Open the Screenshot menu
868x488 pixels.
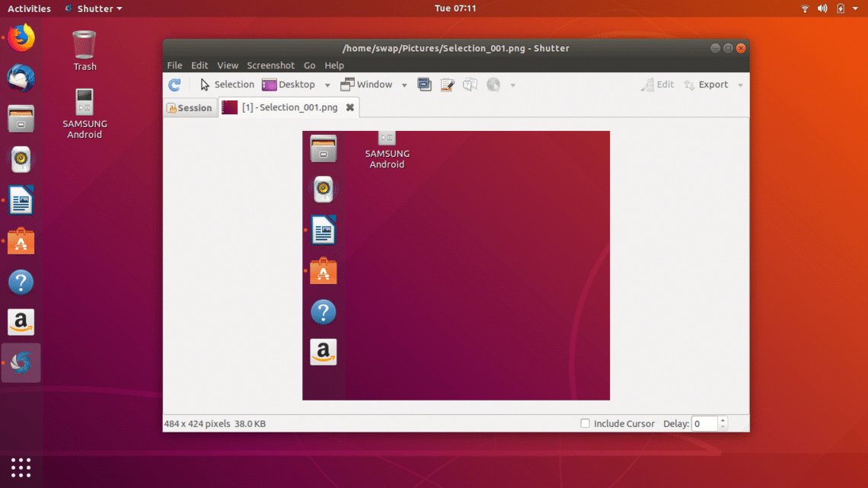point(270,65)
